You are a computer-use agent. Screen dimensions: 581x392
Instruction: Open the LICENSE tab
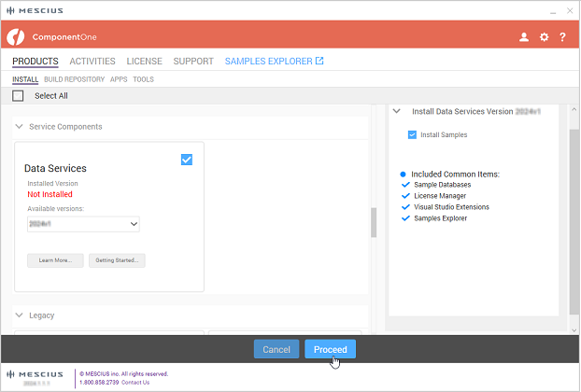pyautogui.click(x=144, y=62)
